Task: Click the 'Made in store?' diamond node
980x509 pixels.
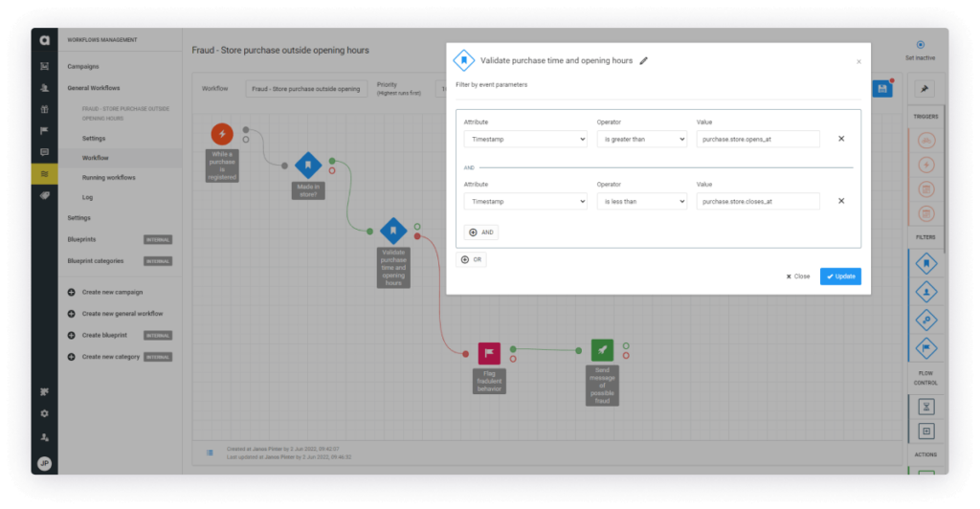Action: coord(307,165)
